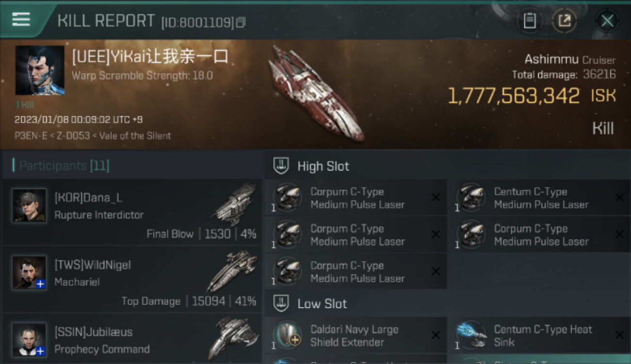Click the Machariel ship thumbnail

pyautogui.click(x=232, y=271)
